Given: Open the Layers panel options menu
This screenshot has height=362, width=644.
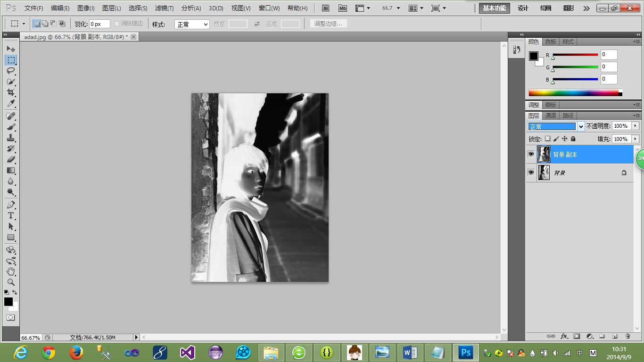Looking at the screenshot, I should (636, 115).
